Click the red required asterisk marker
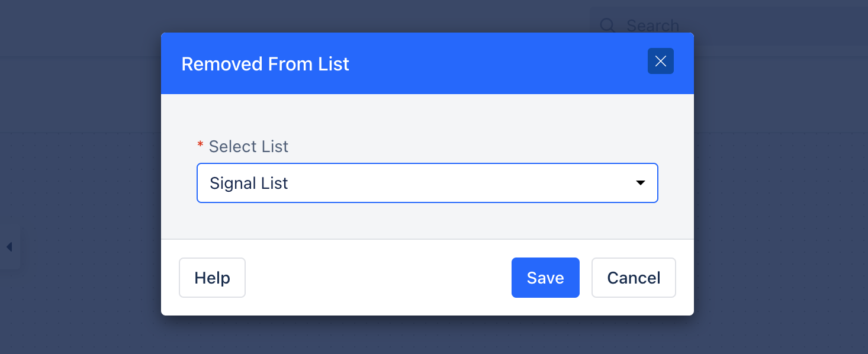868x354 pixels. point(200,145)
